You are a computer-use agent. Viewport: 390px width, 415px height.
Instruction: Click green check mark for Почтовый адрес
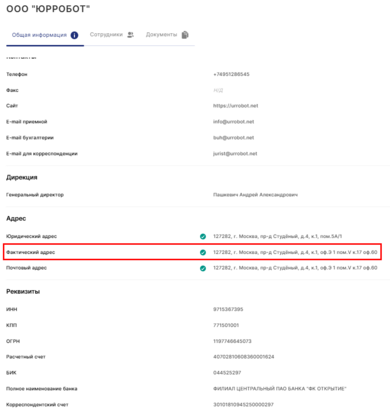203,268
